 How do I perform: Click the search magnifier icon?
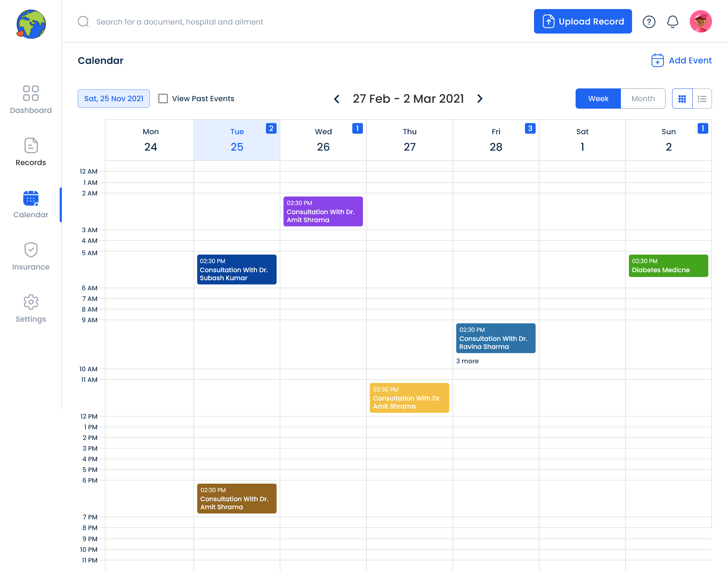point(83,21)
